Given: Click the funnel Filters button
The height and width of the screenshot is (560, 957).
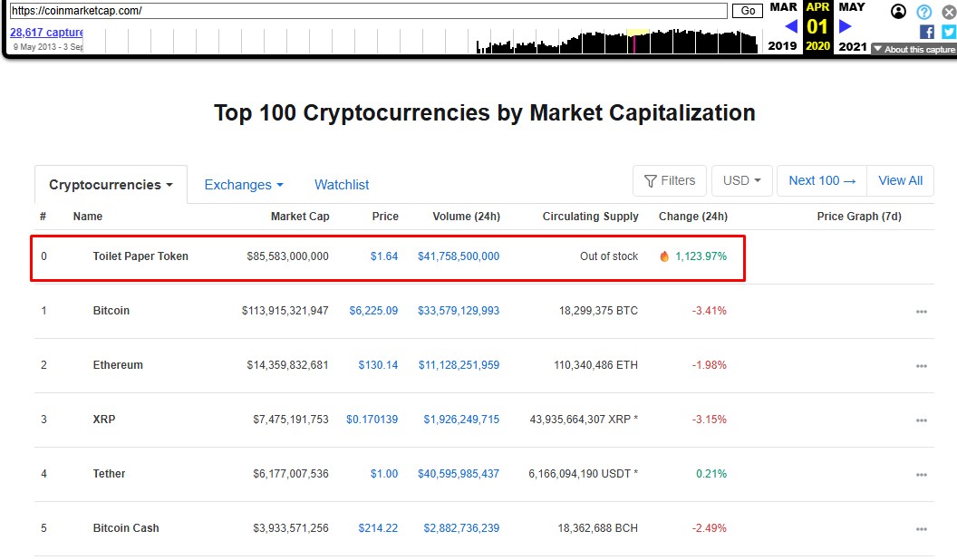Looking at the screenshot, I should coord(670,180).
